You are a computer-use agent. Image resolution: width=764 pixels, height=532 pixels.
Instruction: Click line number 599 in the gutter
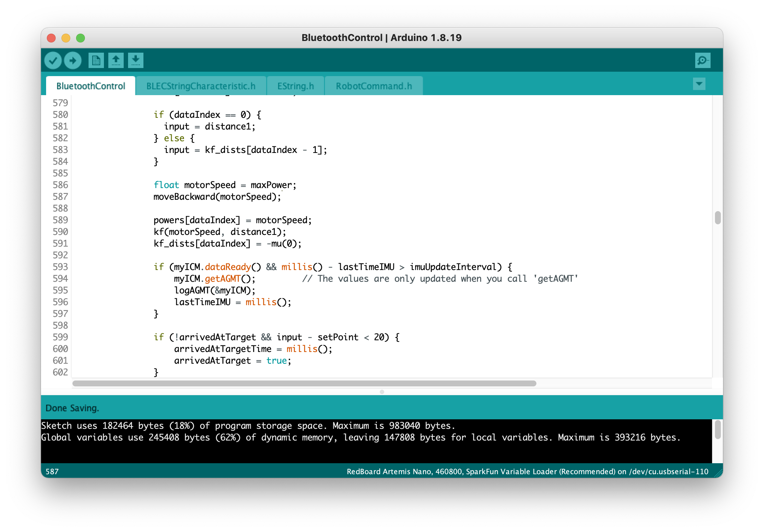click(60, 337)
